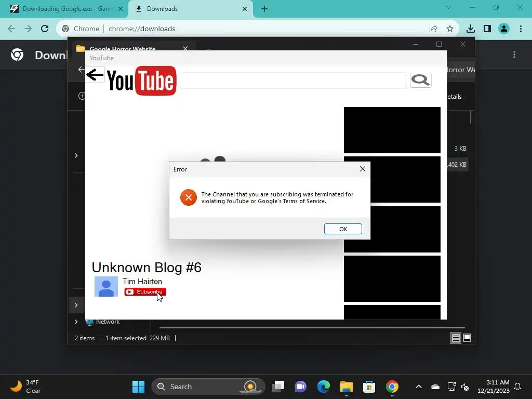Click the magnifying glass search button
The image size is (532, 399).
point(420,80)
